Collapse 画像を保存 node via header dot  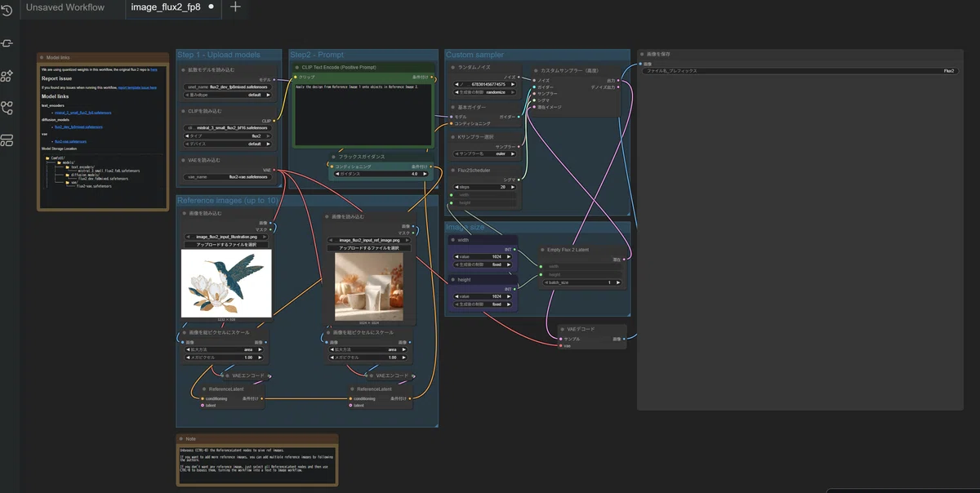(642, 54)
